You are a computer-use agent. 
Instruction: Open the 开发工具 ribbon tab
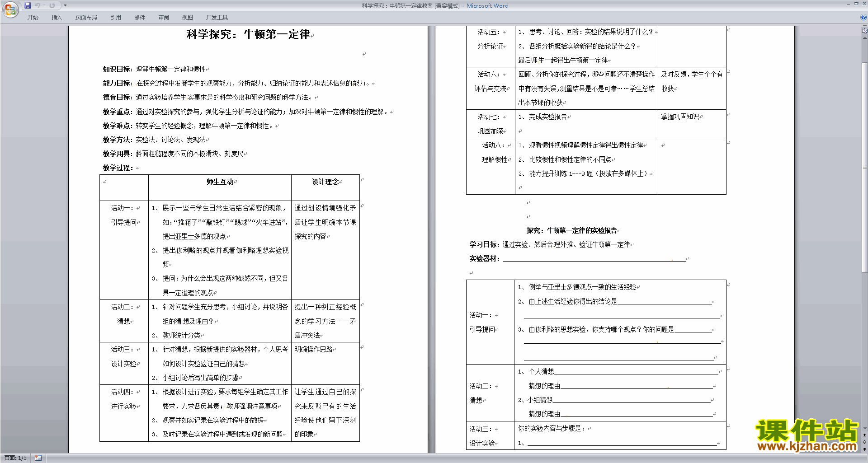coord(217,17)
